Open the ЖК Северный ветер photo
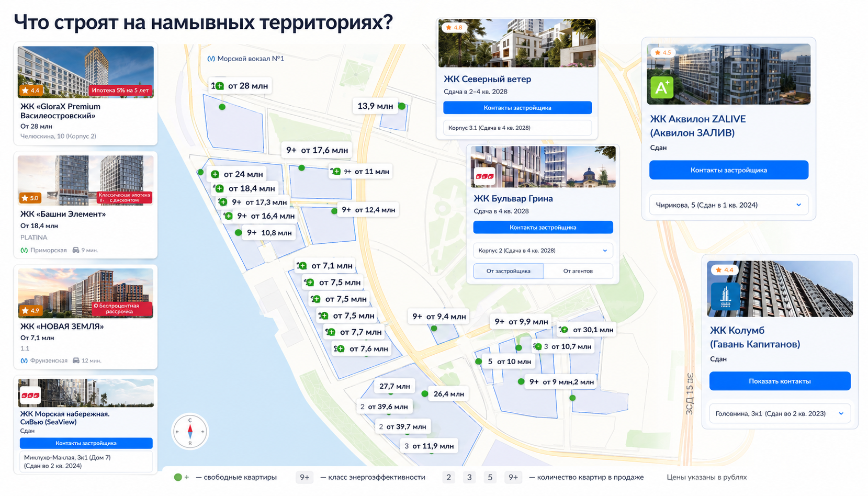Screen dimensions: 868x496 [517, 43]
